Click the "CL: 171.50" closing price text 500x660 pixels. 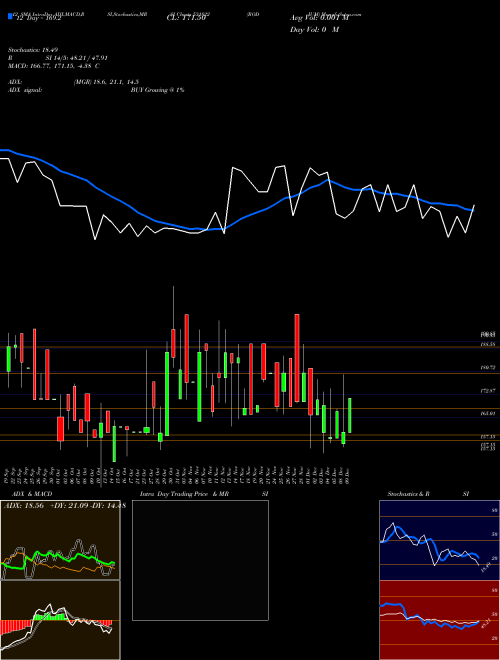pyautogui.click(x=186, y=18)
